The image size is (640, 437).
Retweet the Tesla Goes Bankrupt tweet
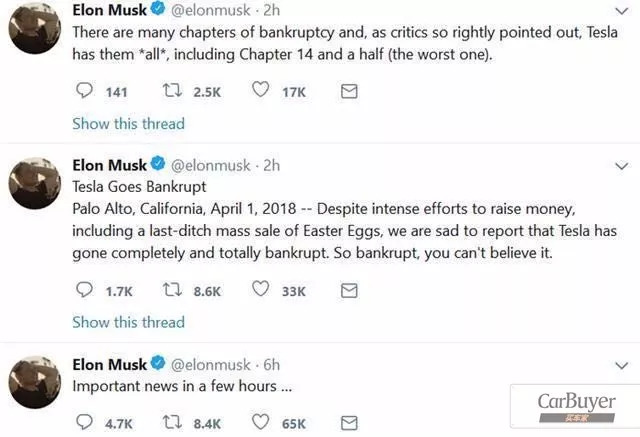[x=171, y=291]
